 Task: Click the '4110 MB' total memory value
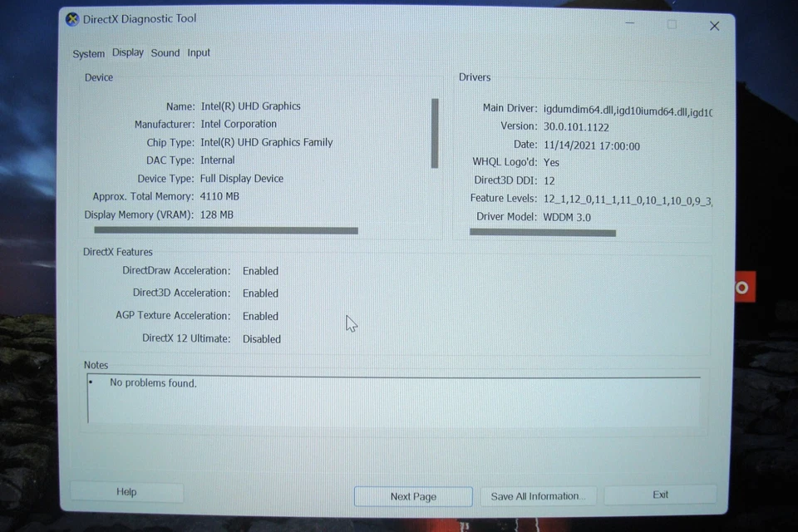coord(219,196)
